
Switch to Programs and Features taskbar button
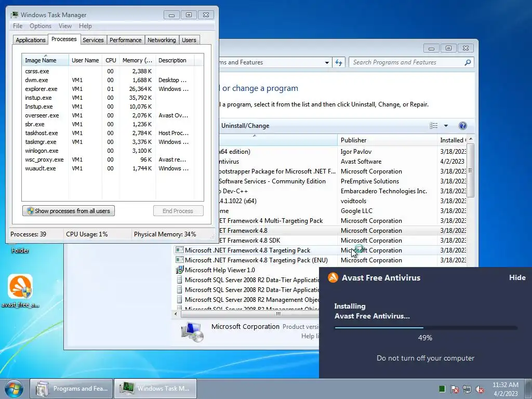(x=71, y=389)
